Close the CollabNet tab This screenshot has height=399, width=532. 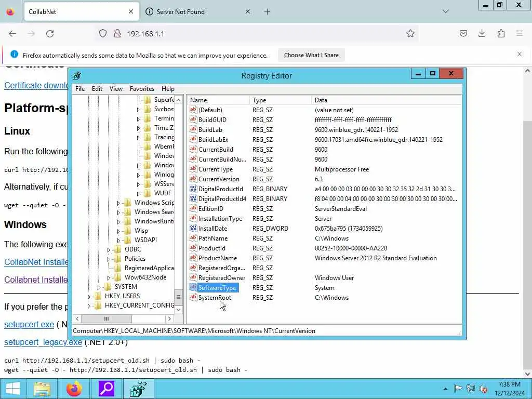pyautogui.click(x=131, y=11)
